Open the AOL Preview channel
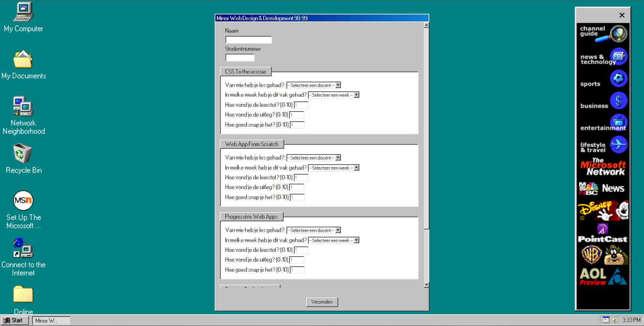This screenshot has height=326, width=644. tap(602, 277)
